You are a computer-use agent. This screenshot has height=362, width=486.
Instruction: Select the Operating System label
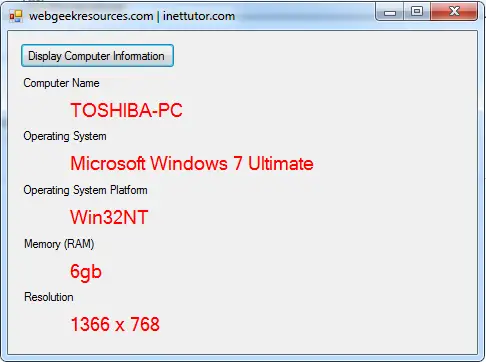click(x=65, y=136)
